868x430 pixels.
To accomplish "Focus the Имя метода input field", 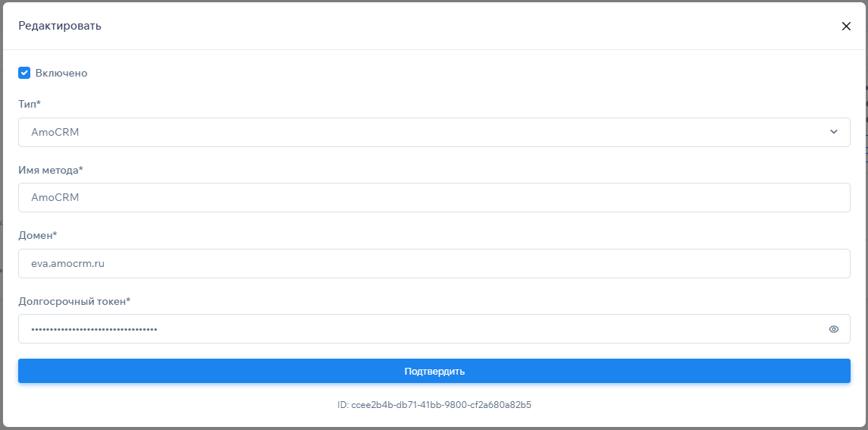I will (434, 197).
